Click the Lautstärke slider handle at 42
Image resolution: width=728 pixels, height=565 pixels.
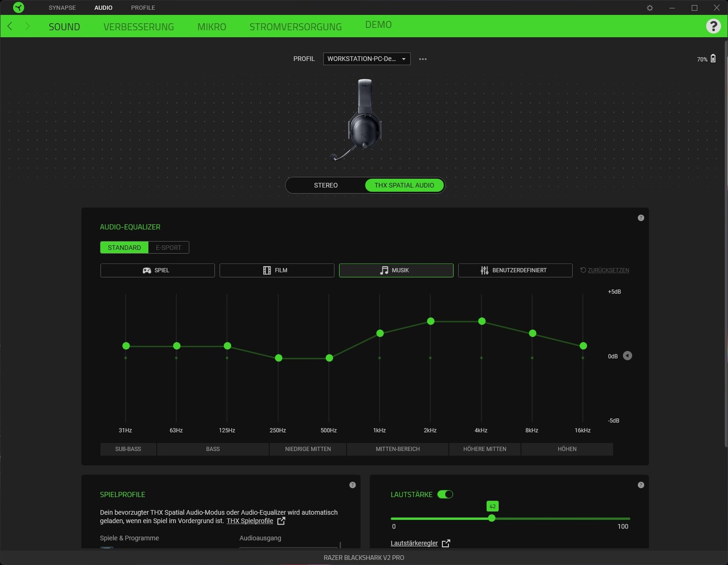(x=492, y=518)
